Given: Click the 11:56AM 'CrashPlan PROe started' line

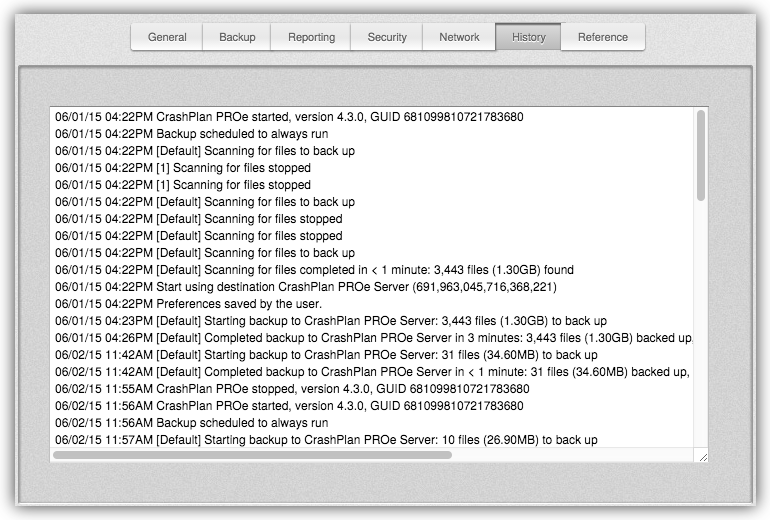Looking at the screenshot, I should click(x=289, y=406).
